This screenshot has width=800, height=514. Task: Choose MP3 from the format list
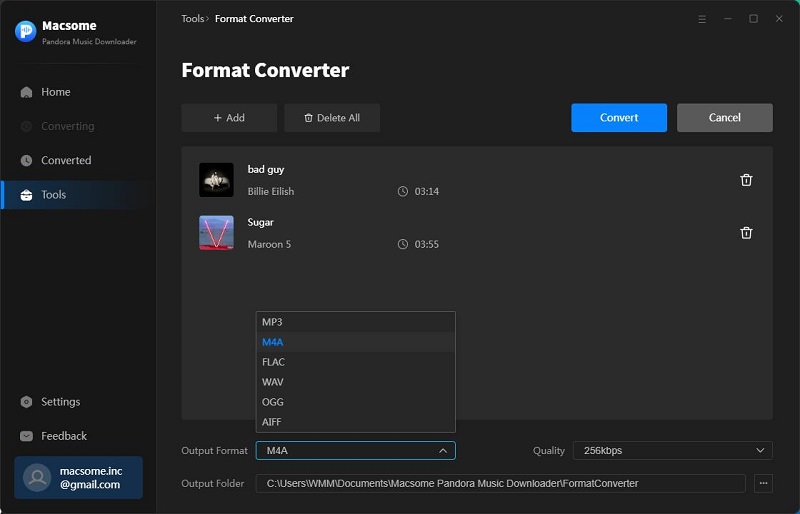356,322
